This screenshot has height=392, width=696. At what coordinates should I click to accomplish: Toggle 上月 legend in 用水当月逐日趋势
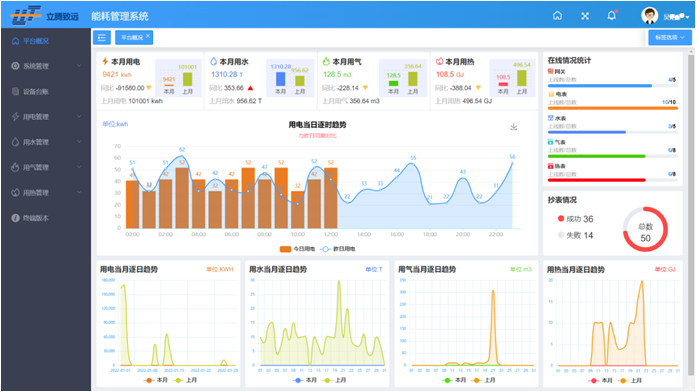tap(335, 380)
